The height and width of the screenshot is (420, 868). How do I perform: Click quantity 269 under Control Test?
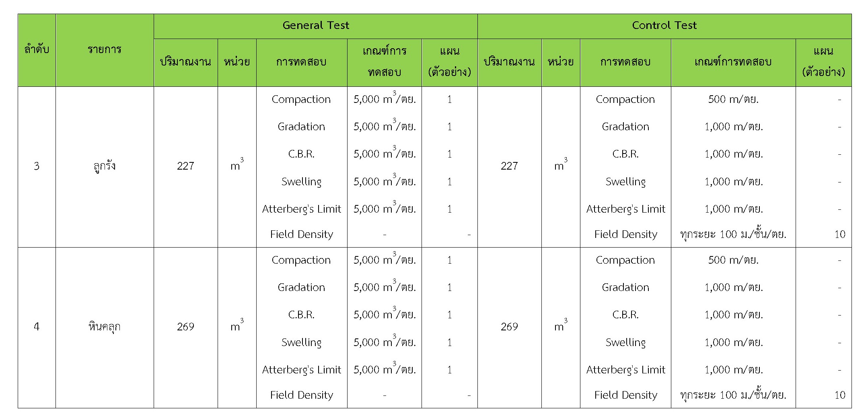(x=509, y=327)
